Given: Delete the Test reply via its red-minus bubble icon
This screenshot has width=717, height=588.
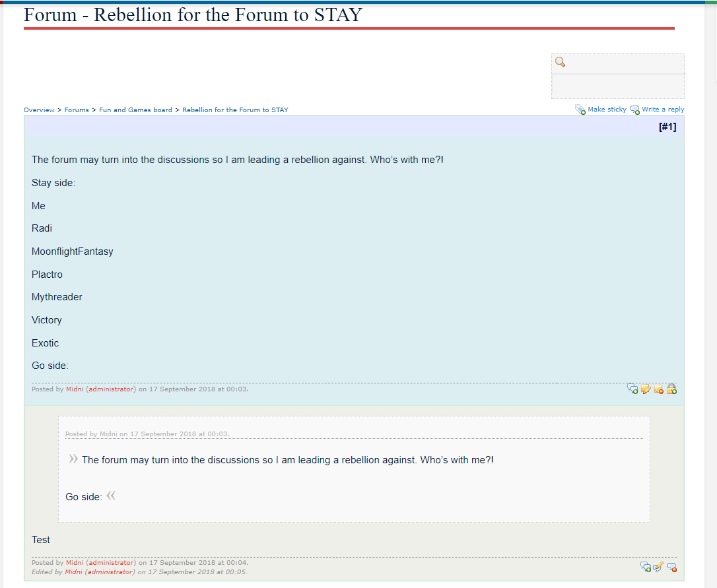Looking at the screenshot, I should [x=671, y=566].
